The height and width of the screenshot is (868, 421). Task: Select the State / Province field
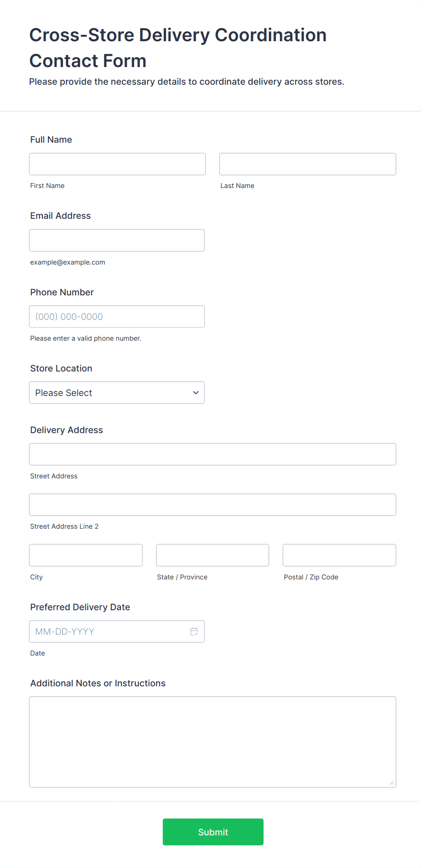[x=212, y=555]
